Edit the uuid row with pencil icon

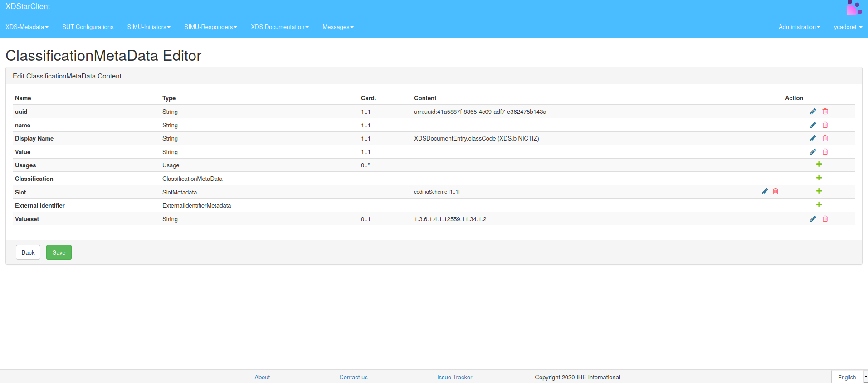coord(813,112)
